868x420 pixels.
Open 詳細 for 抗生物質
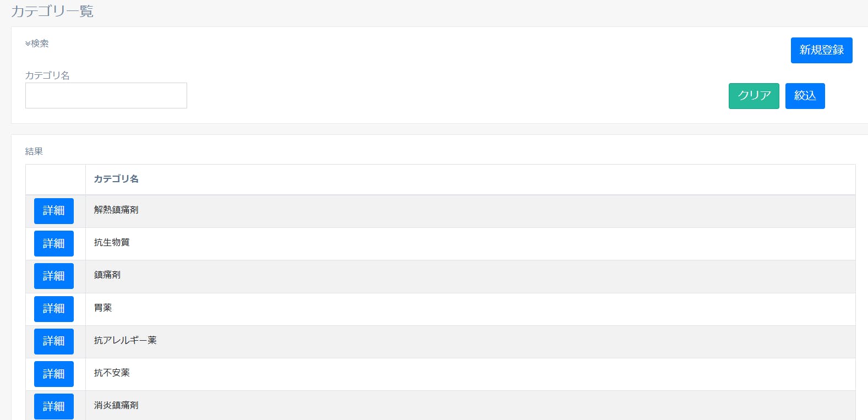(54, 243)
